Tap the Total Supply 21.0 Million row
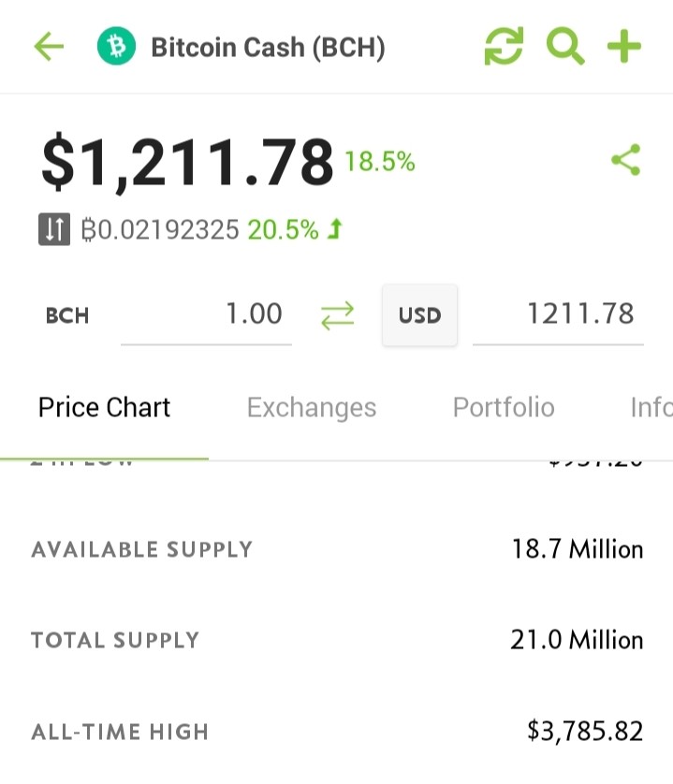 337,640
